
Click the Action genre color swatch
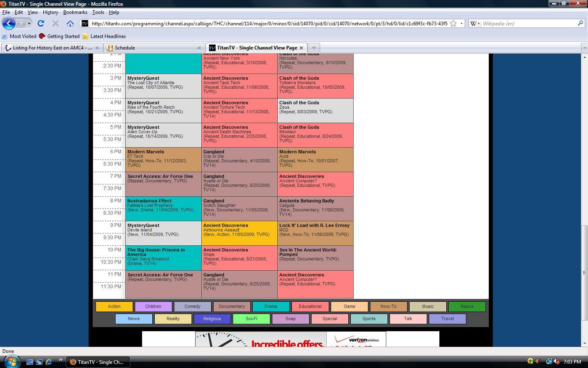[114, 306]
